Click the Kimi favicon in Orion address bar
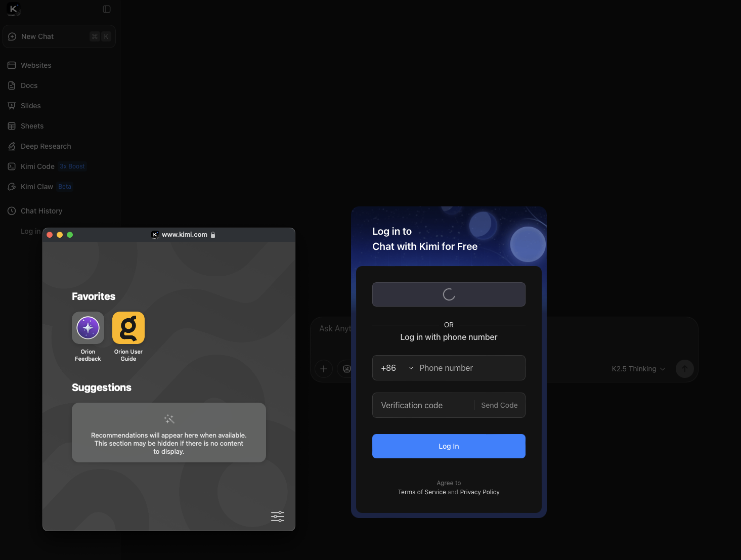Screen dimensions: 741x560 pos(155,235)
